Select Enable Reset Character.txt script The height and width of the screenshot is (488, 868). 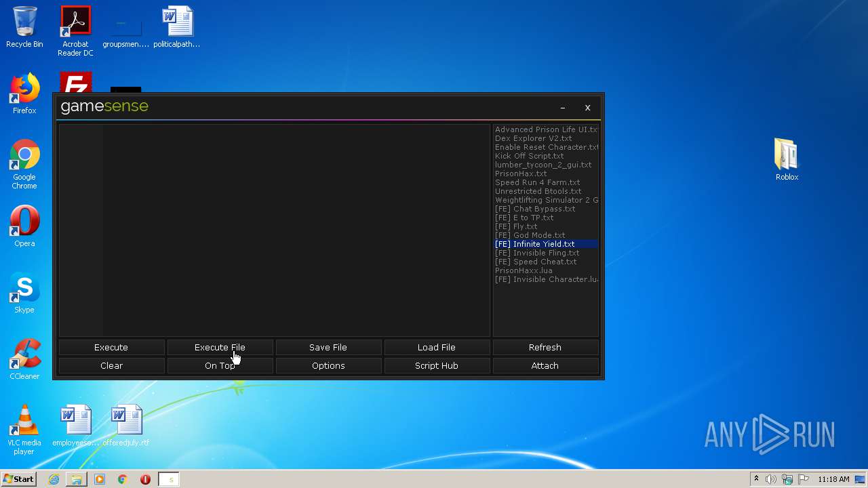coord(546,147)
